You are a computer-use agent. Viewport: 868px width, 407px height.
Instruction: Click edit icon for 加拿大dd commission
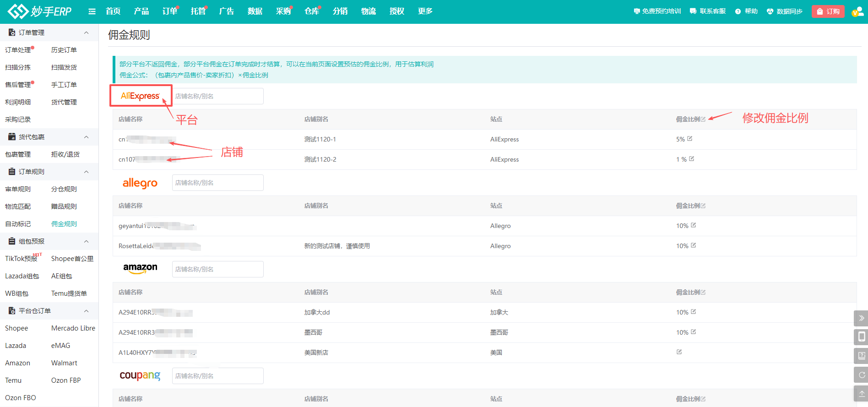(x=693, y=312)
